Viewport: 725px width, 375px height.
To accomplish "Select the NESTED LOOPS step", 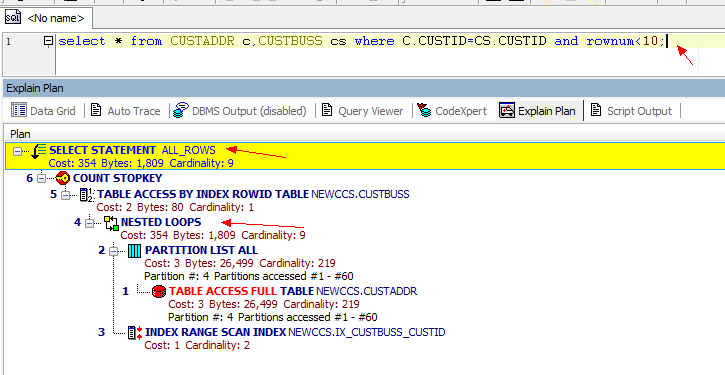I will coord(161,222).
